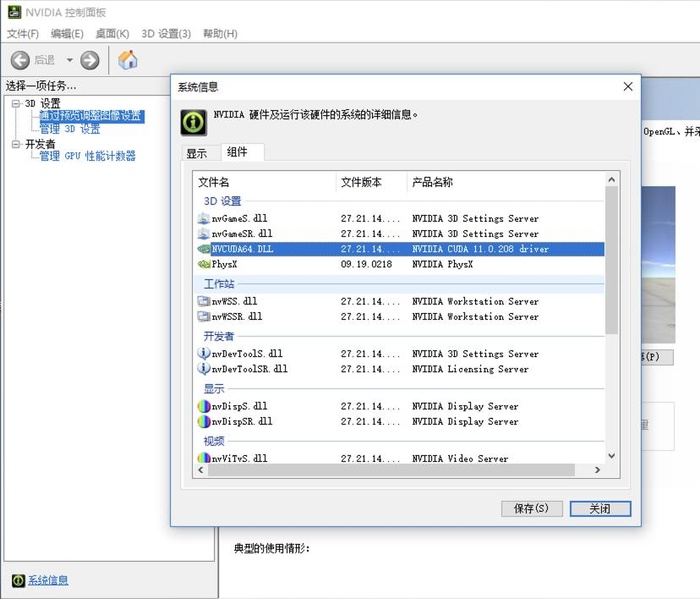The width and height of the screenshot is (700, 599).
Task: Click the nvGameS.dll file icon
Action: 204,218
